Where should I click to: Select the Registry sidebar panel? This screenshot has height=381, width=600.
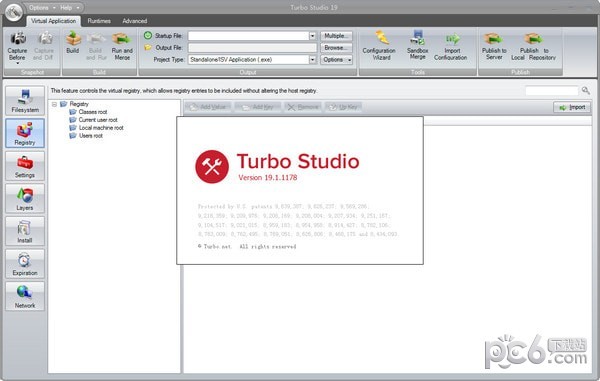25,133
